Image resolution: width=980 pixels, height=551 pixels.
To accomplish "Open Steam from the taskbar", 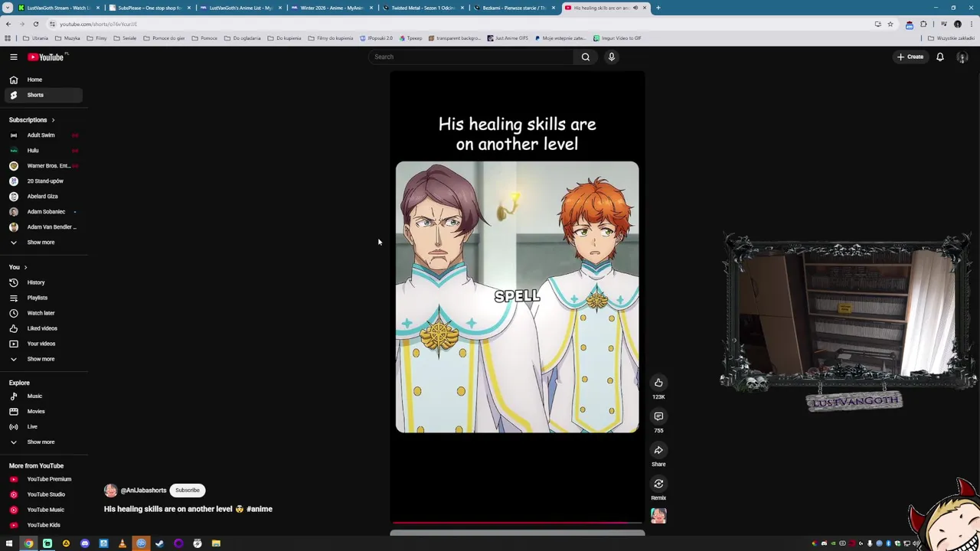I will tap(159, 543).
